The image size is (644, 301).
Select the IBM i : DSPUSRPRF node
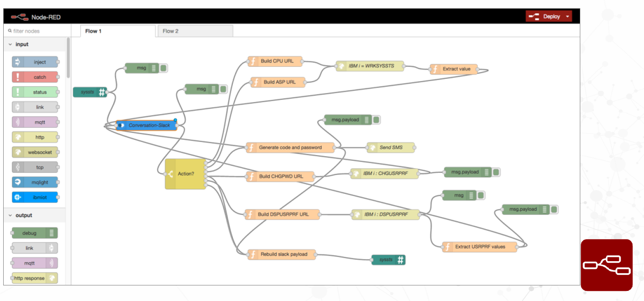click(385, 214)
